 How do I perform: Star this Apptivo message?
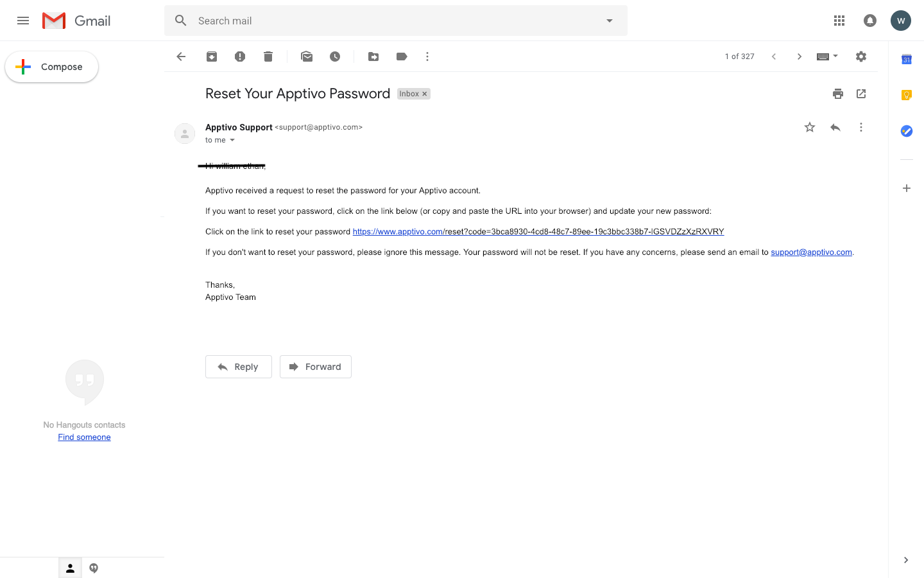[x=810, y=127]
